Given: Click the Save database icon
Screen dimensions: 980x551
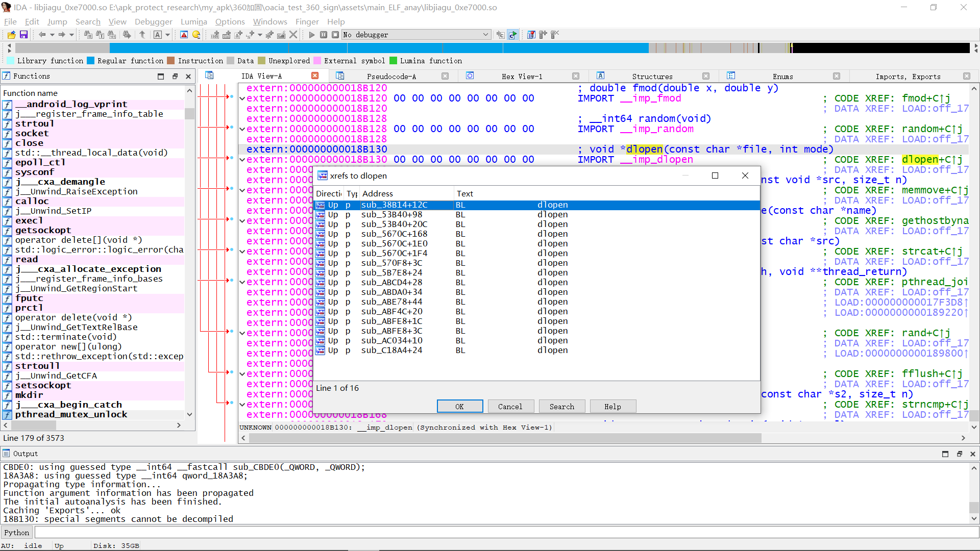Looking at the screenshot, I should pos(23,35).
